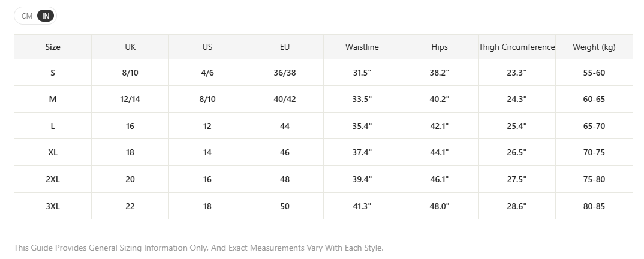Switch units to CM

[27, 16]
